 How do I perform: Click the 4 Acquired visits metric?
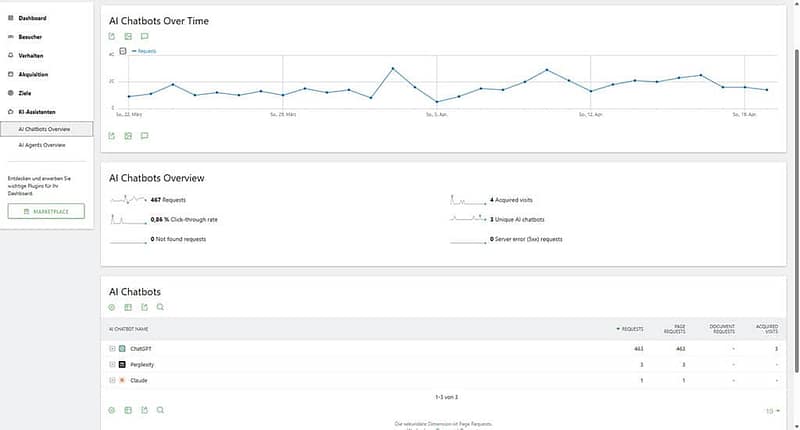pyautogui.click(x=491, y=200)
